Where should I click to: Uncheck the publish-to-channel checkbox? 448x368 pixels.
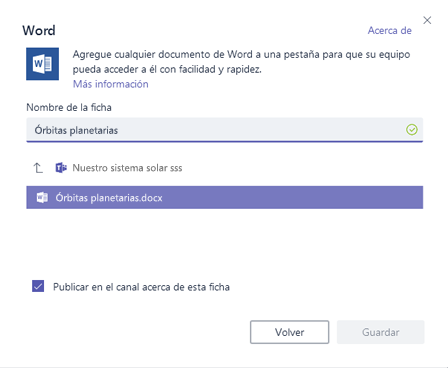[38, 286]
